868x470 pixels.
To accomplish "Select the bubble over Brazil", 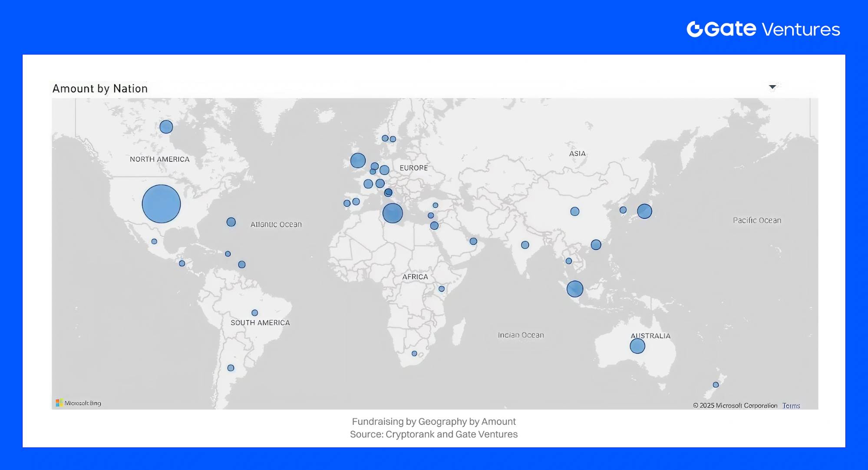I will click(254, 313).
